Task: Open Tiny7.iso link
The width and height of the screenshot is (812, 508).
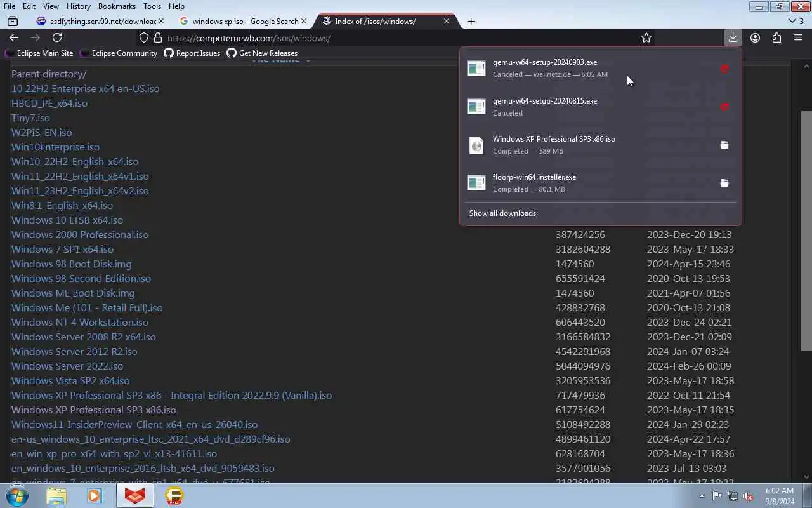Action: click(30, 117)
